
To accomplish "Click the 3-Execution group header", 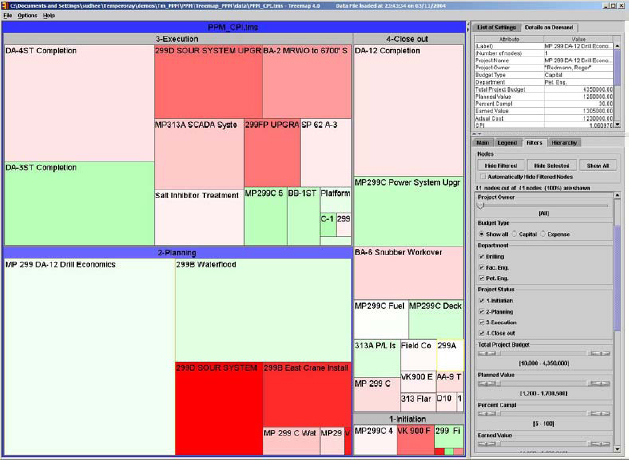I will [178, 39].
